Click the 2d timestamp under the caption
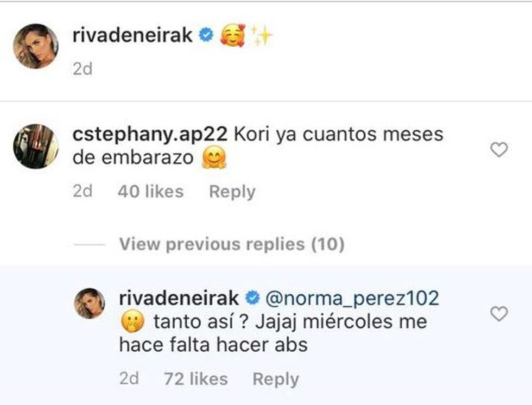The height and width of the screenshot is (405, 532). 83,69
